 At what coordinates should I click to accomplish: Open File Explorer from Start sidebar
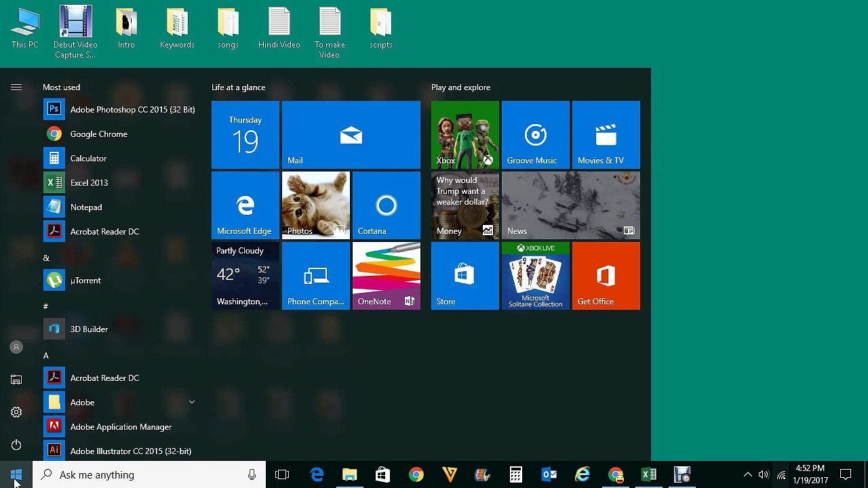pos(16,380)
